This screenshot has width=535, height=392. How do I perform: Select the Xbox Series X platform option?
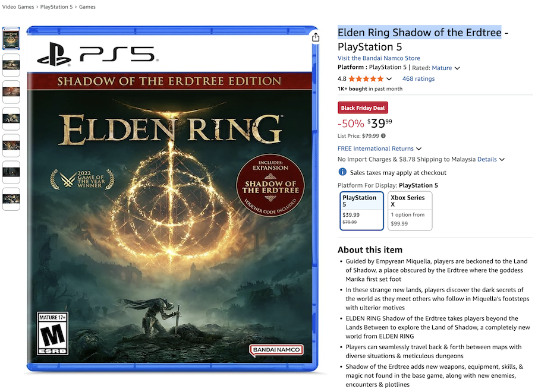tap(410, 210)
